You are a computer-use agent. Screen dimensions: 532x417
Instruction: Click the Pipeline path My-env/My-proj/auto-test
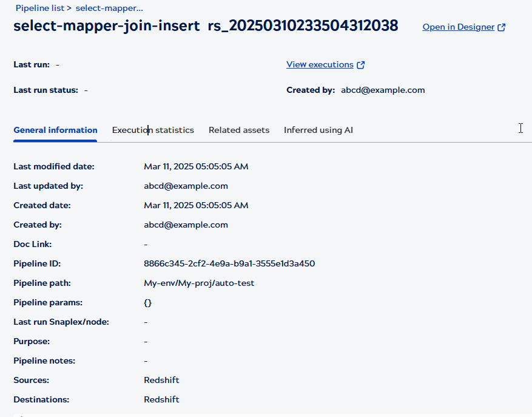click(199, 283)
